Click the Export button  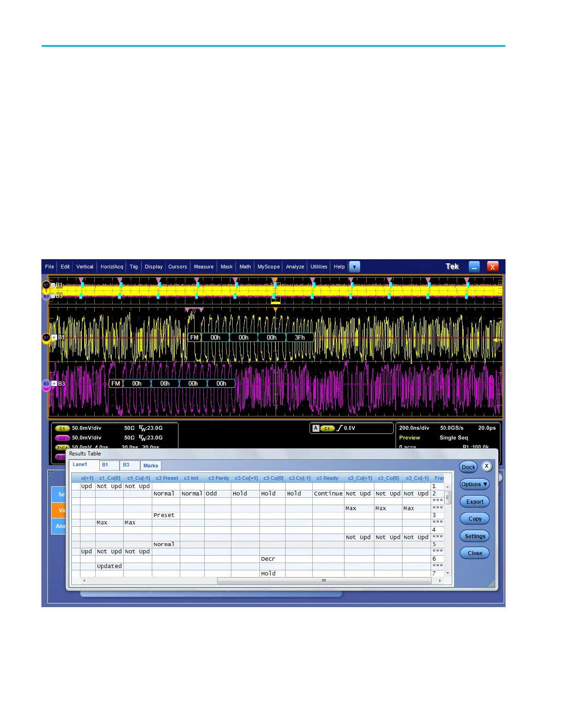click(x=475, y=502)
